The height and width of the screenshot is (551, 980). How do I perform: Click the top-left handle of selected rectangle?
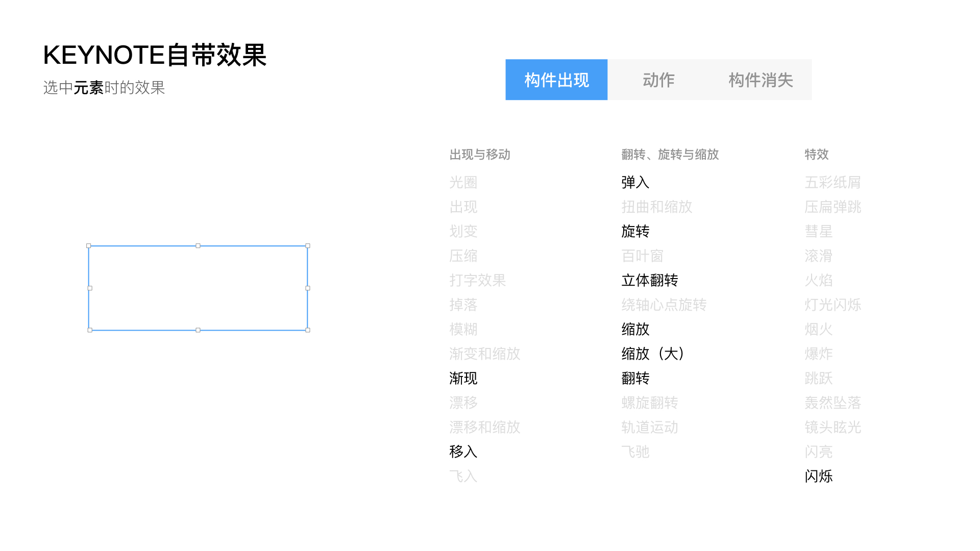point(89,246)
